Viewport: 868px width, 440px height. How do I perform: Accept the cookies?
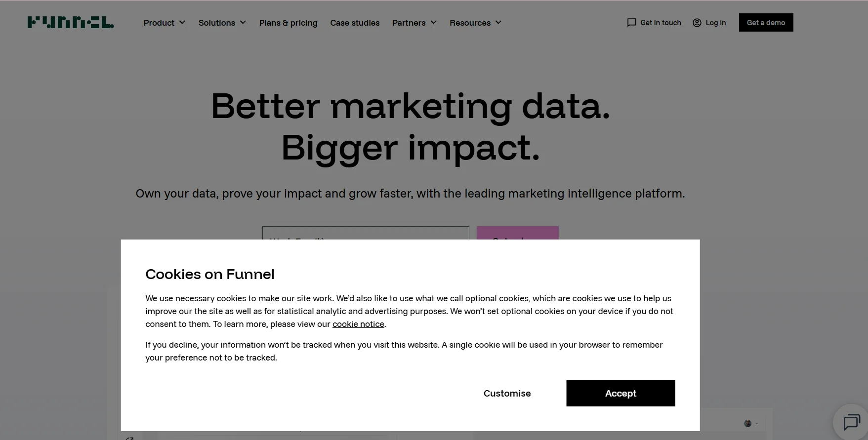pyautogui.click(x=620, y=393)
